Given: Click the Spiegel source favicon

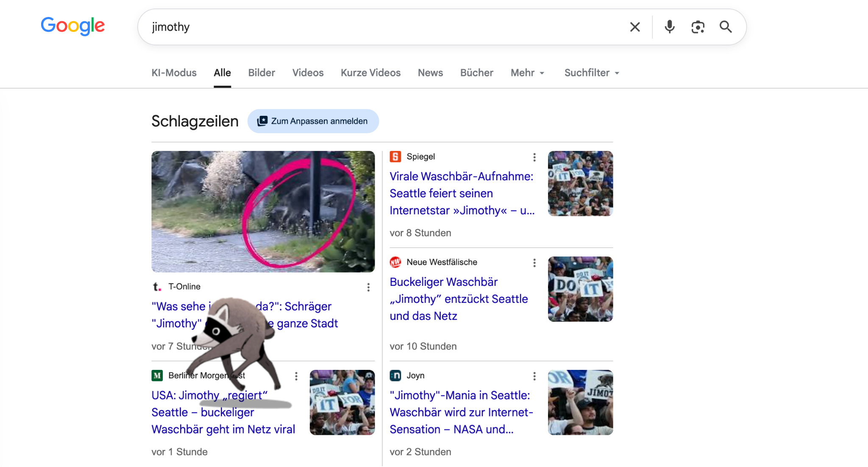Looking at the screenshot, I should pos(395,157).
